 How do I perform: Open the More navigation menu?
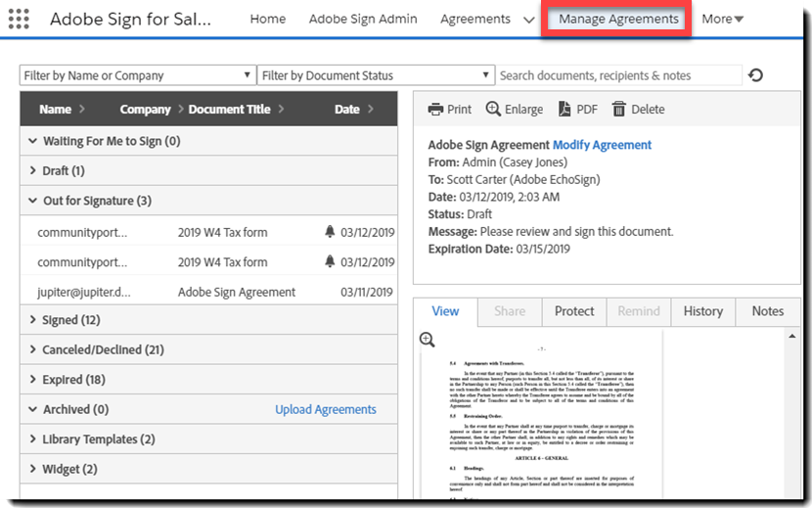coord(722,20)
